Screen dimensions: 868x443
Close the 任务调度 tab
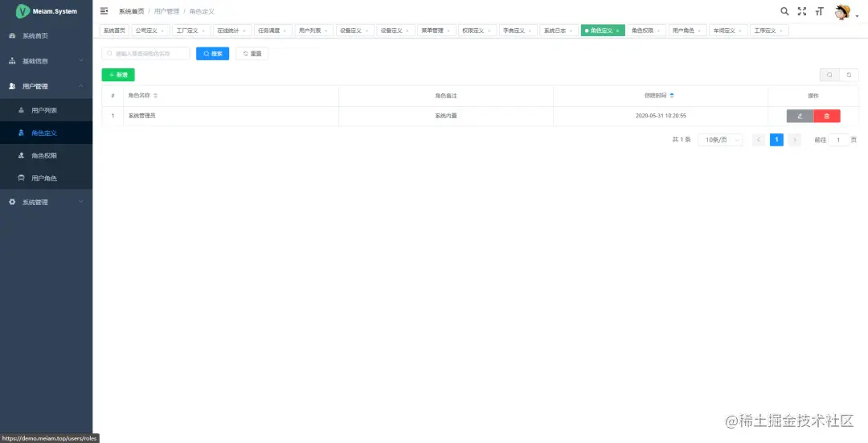click(285, 31)
